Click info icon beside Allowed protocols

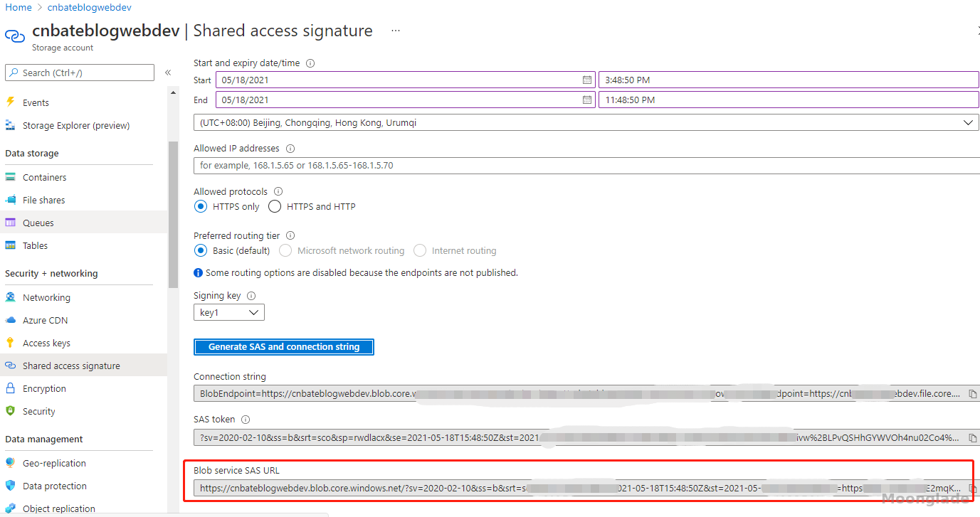(278, 191)
